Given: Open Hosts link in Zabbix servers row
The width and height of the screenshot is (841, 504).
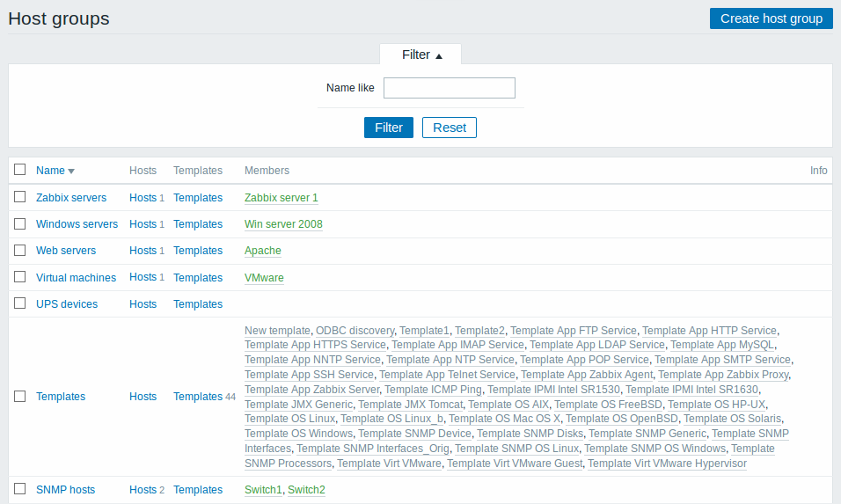Looking at the screenshot, I should 143,198.
